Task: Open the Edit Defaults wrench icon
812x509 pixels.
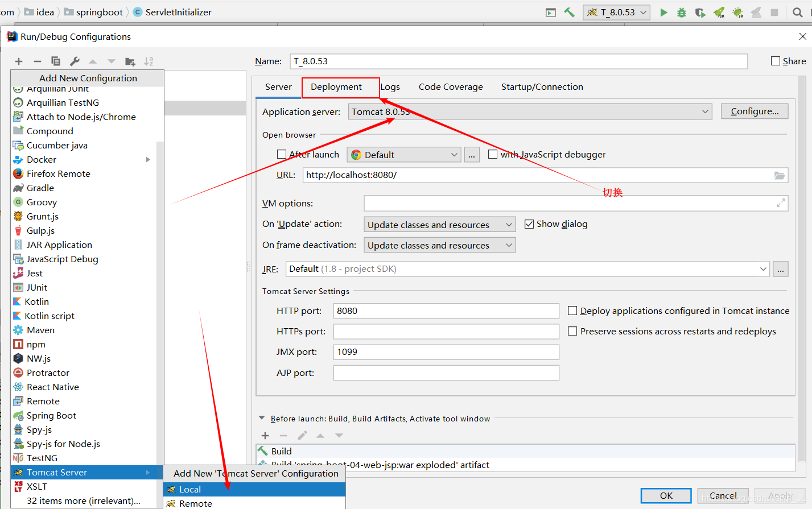Action: (75, 61)
